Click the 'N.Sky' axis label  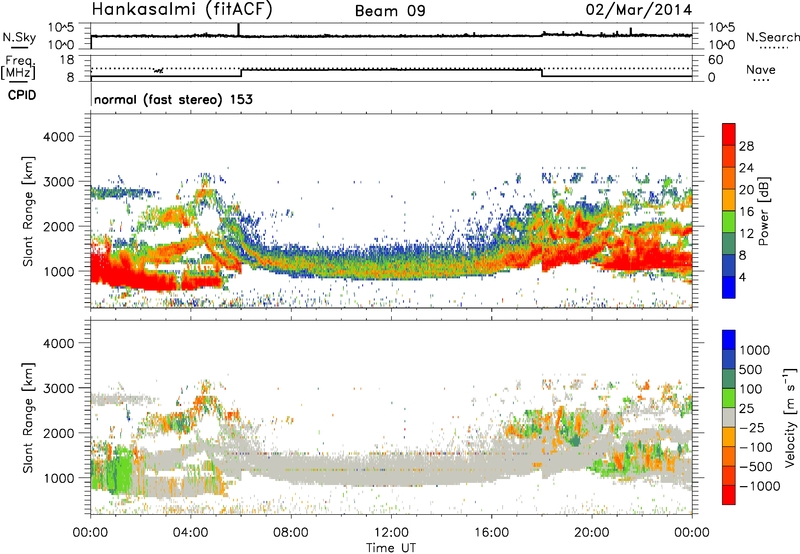pyautogui.click(x=19, y=37)
